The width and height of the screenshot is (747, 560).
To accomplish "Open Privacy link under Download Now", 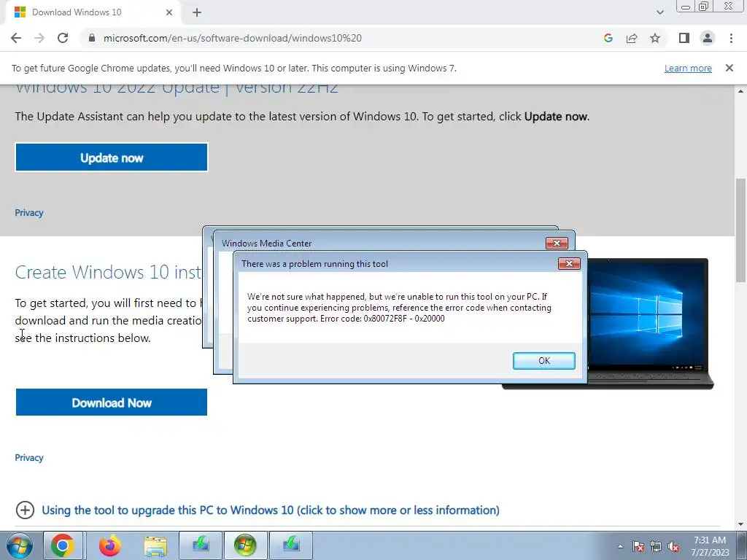I will pyautogui.click(x=29, y=458).
